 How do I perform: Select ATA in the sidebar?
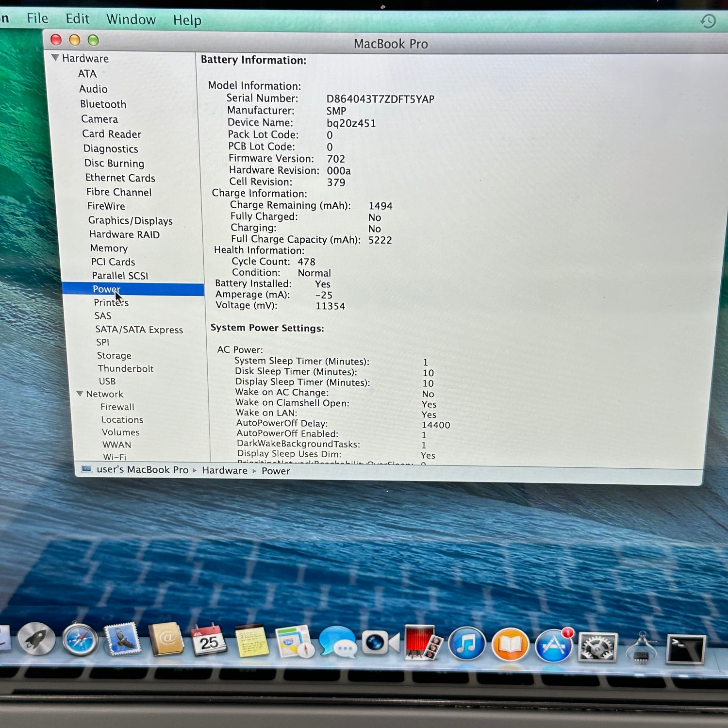[87, 74]
